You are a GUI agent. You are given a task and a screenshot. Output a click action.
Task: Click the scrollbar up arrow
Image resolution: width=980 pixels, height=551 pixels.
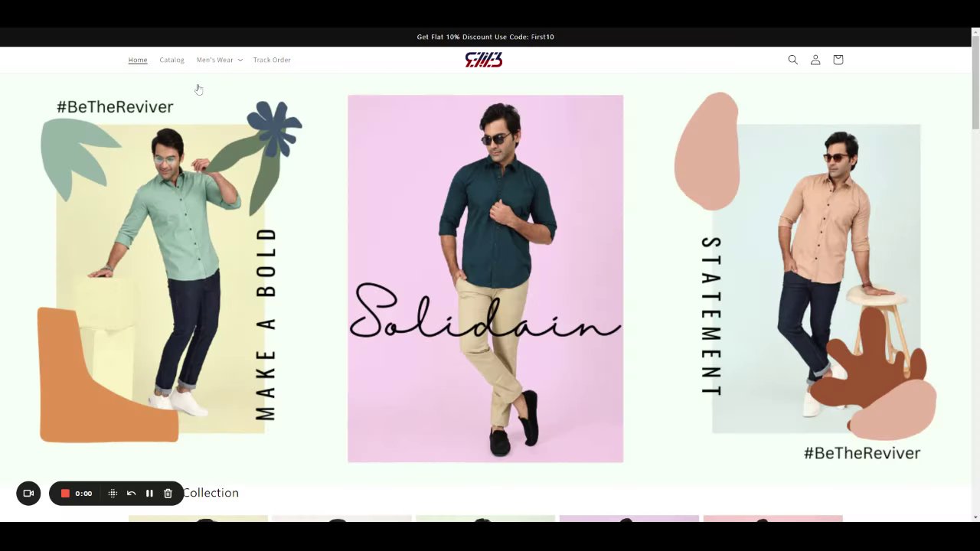(x=975, y=32)
